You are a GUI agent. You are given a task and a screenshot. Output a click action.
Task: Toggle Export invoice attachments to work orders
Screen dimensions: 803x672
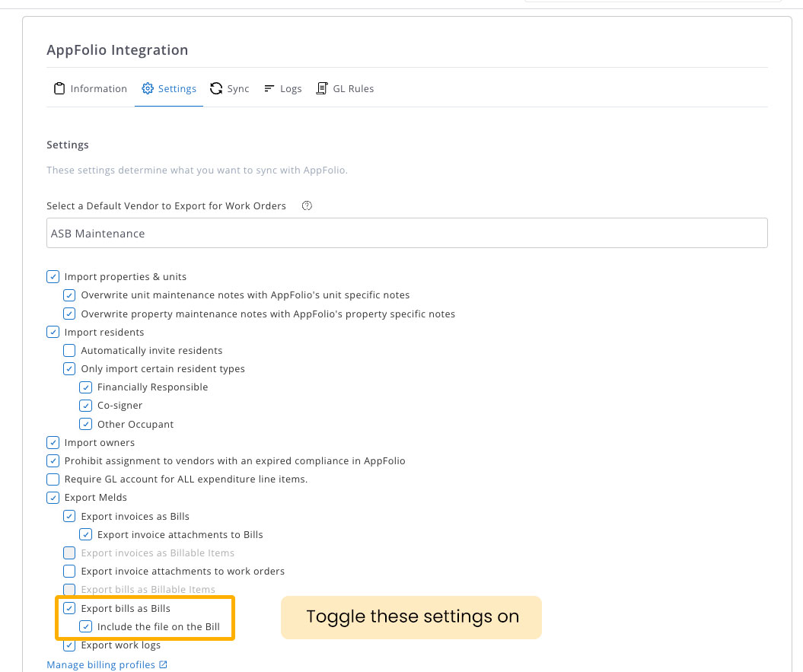[x=69, y=572]
